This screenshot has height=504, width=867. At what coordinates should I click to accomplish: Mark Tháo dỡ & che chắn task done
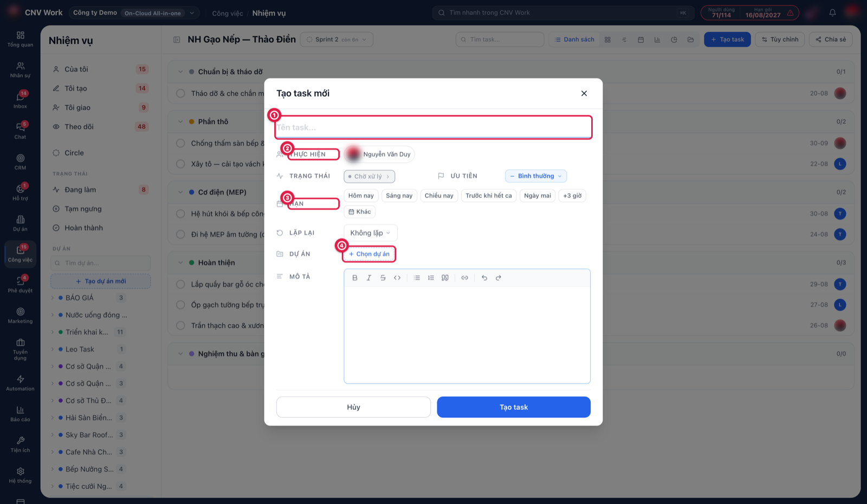click(x=180, y=93)
